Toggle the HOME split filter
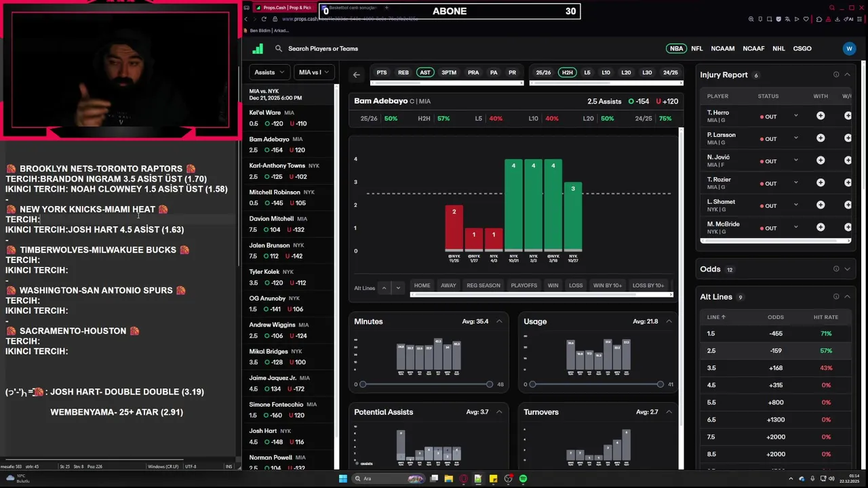The width and height of the screenshot is (868, 488). click(x=422, y=285)
